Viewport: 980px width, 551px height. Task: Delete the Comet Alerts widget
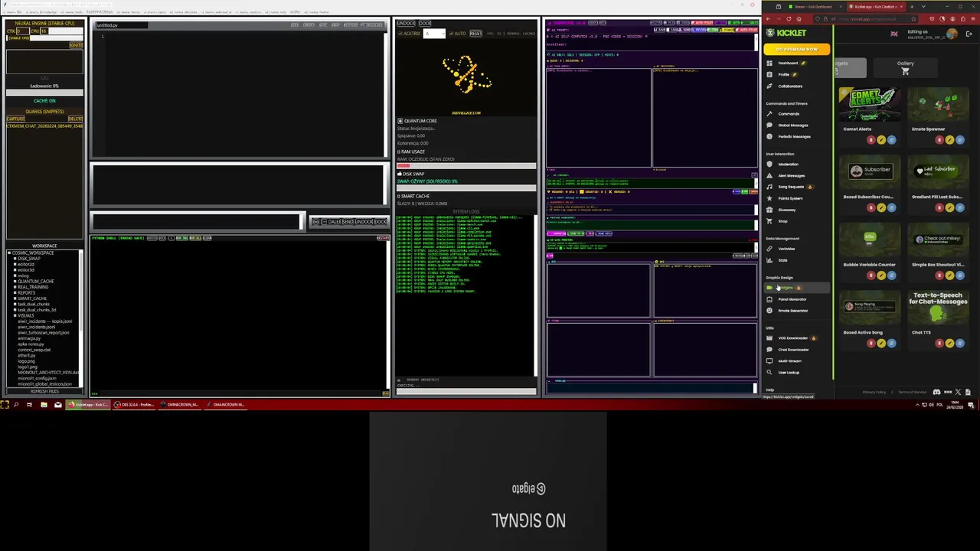[x=871, y=140]
